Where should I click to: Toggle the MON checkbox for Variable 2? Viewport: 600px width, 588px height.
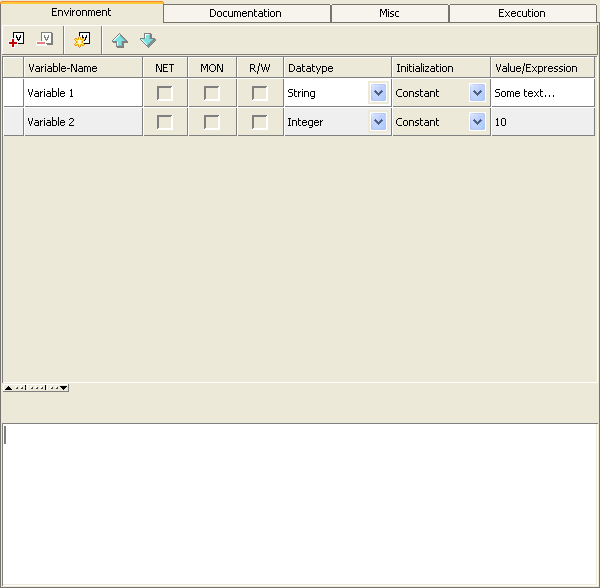[212, 122]
